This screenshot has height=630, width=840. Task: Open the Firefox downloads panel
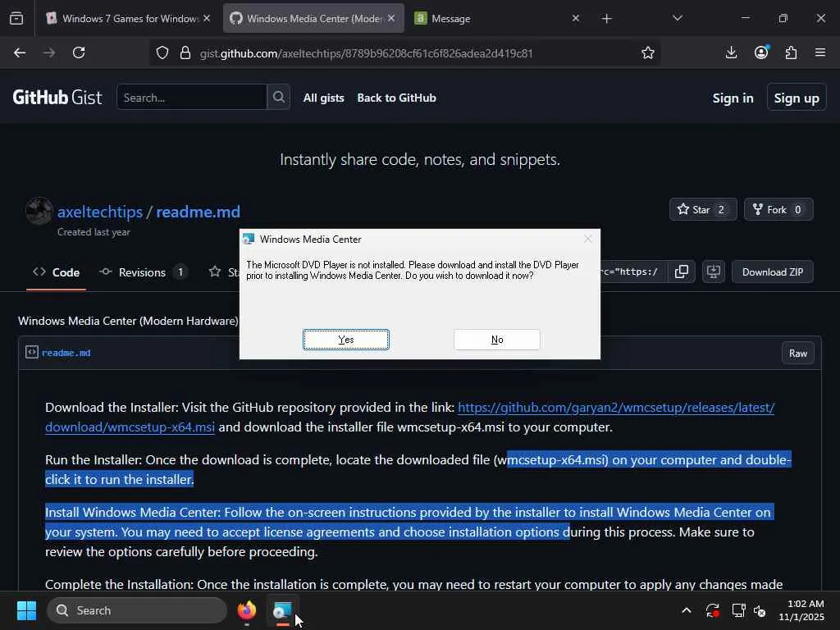731,52
